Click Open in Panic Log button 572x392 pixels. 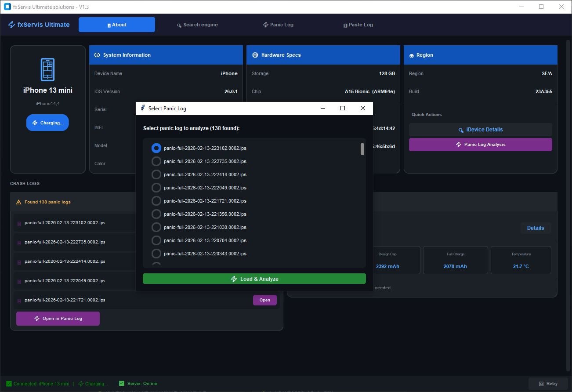pyautogui.click(x=58, y=319)
